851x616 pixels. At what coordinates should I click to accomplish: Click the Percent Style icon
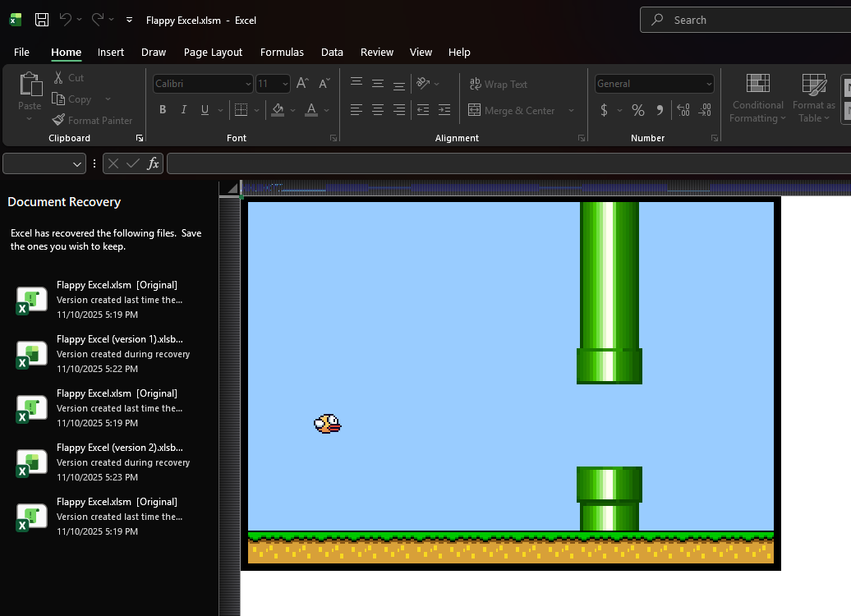coord(638,110)
